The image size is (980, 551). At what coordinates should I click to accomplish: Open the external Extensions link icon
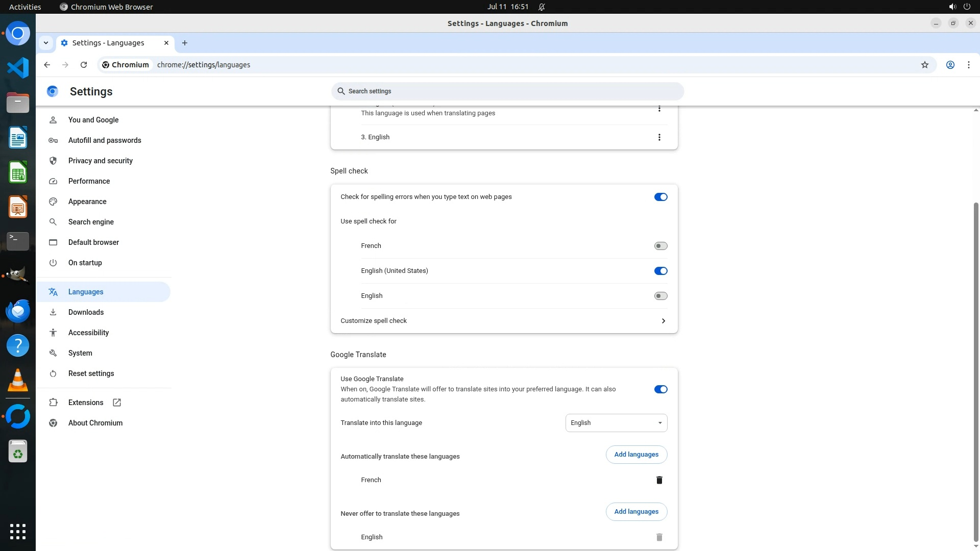[117, 403]
